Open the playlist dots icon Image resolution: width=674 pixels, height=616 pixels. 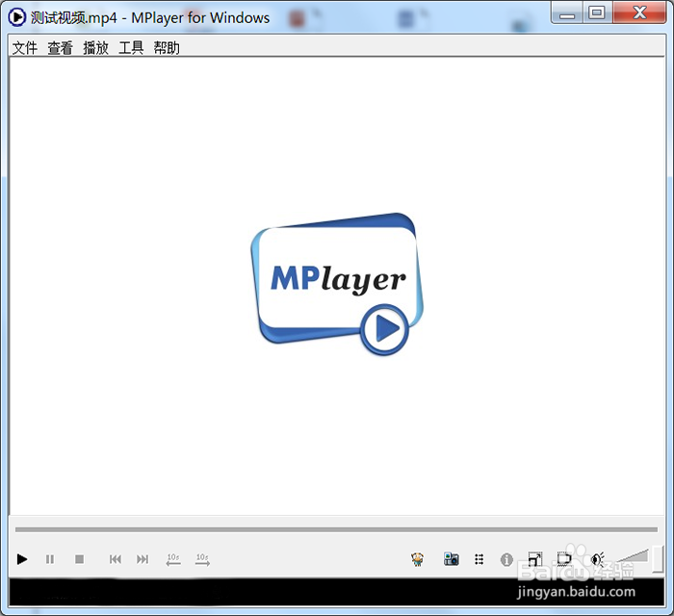479,559
